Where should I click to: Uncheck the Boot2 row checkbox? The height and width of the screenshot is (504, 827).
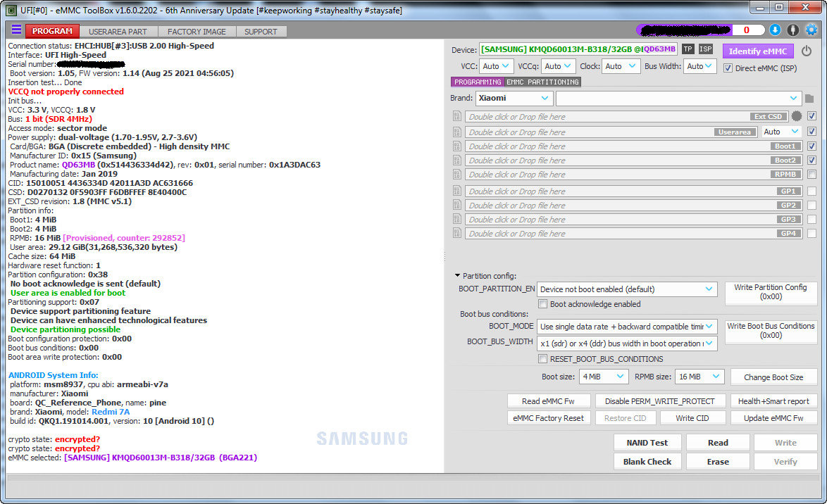click(812, 160)
